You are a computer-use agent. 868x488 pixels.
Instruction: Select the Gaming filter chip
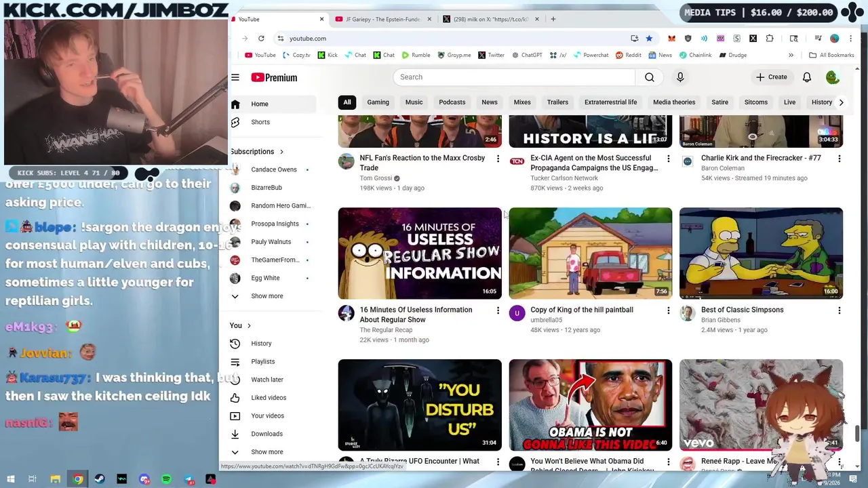378,102
